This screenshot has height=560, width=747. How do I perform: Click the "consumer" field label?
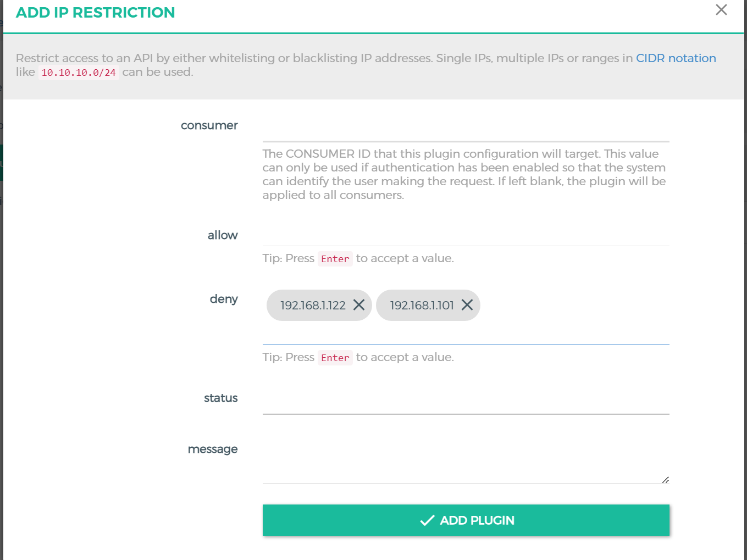[209, 125]
